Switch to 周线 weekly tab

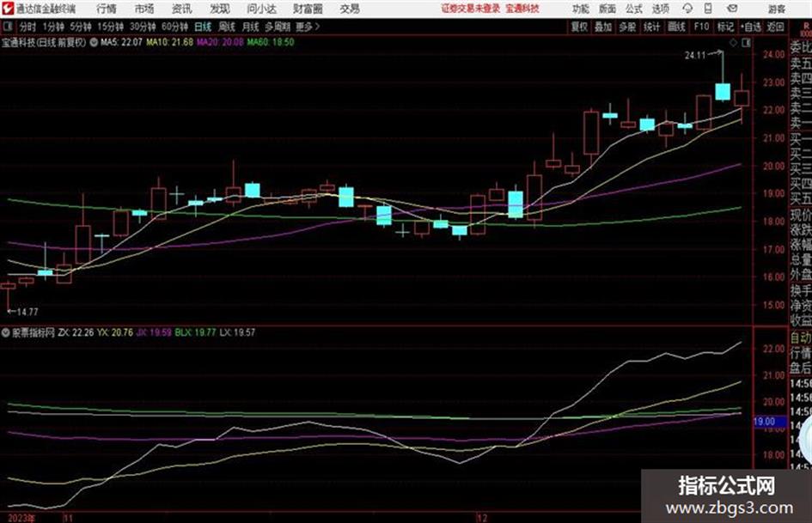(x=227, y=27)
